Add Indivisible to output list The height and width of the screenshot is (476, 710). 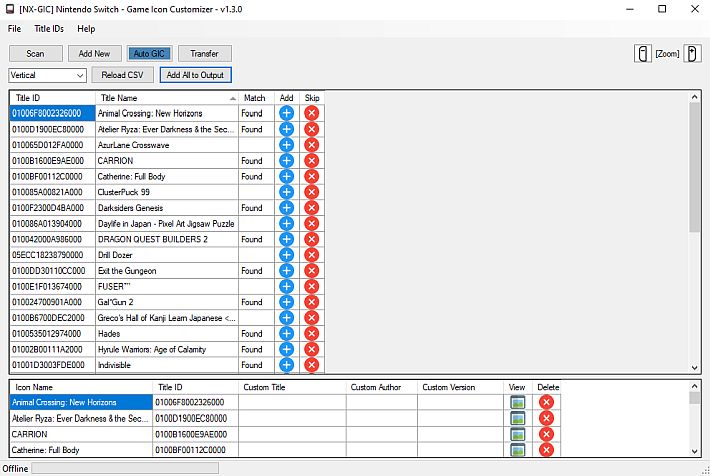(x=286, y=365)
